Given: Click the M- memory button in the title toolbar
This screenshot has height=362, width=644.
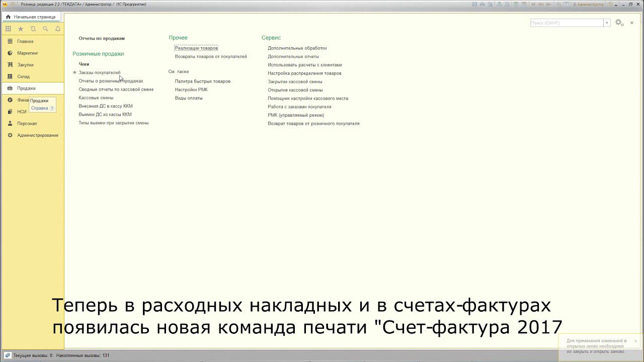Looking at the screenshot, I should [549, 4].
